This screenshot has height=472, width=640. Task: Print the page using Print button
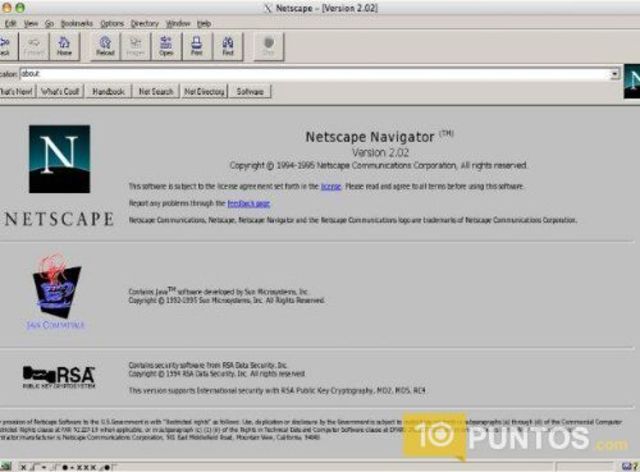click(x=197, y=47)
